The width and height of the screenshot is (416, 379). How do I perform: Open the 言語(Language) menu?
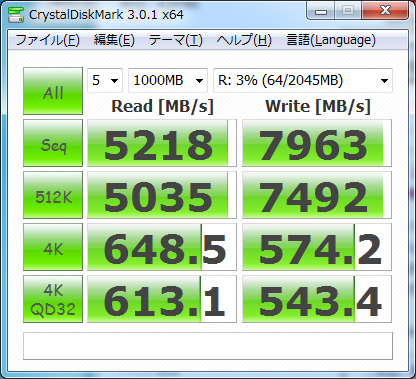click(331, 40)
